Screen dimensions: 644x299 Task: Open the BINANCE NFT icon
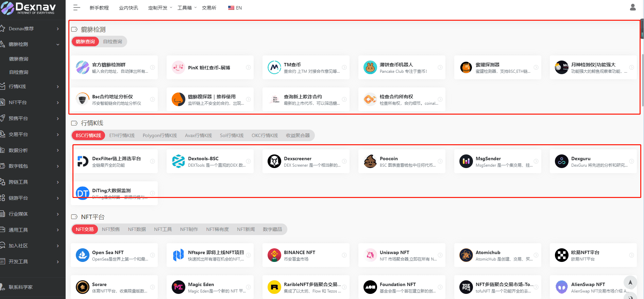(x=274, y=255)
